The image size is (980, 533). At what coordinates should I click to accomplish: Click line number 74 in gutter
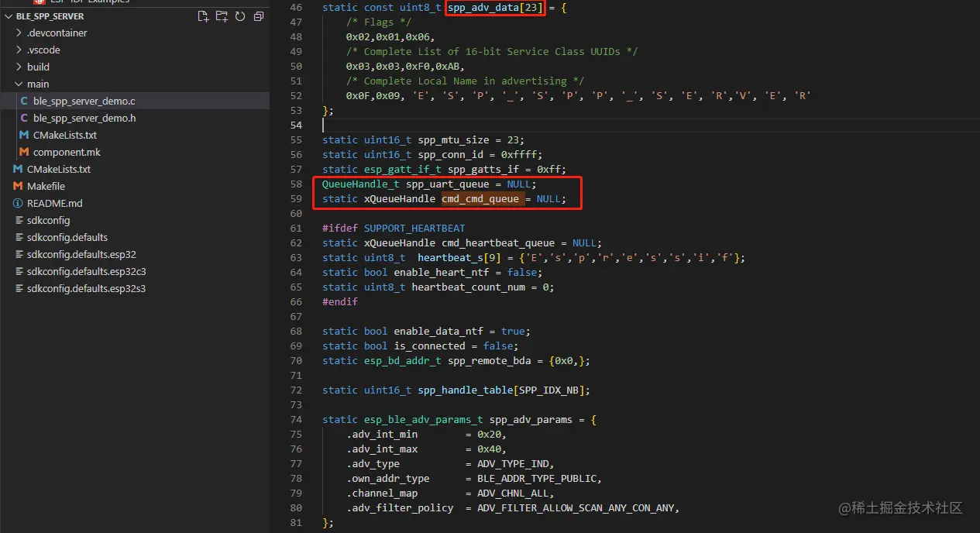coord(294,419)
